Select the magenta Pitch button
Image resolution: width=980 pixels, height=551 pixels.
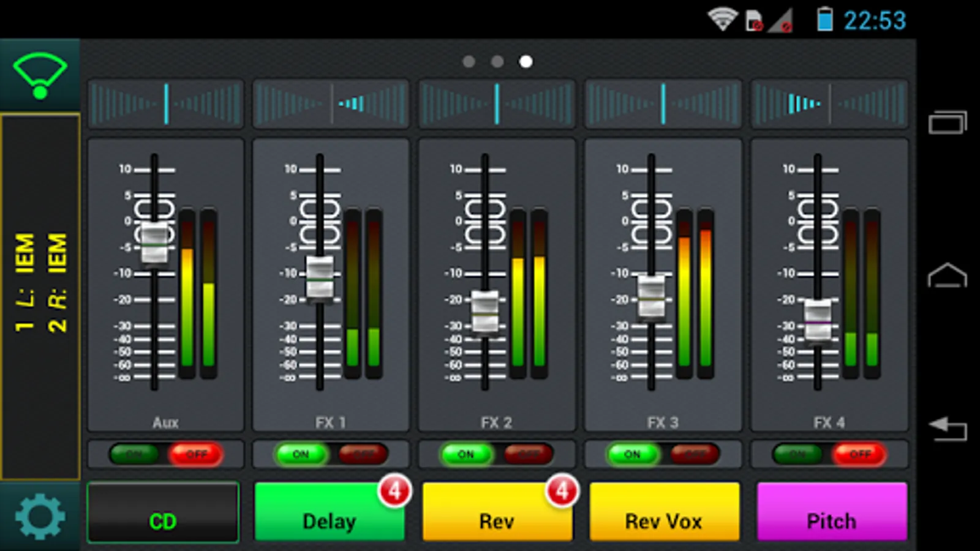pos(832,512)
